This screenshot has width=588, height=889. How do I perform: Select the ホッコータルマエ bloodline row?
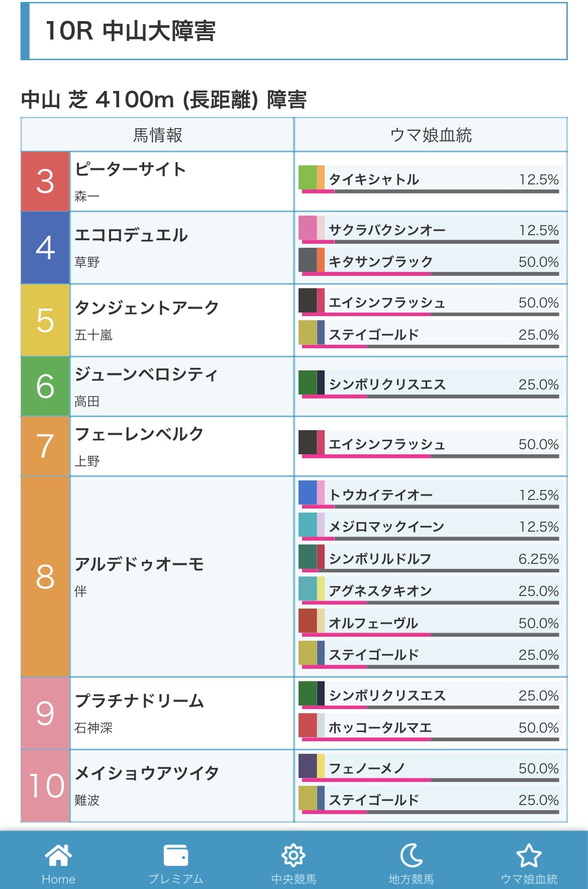[430, 728]
